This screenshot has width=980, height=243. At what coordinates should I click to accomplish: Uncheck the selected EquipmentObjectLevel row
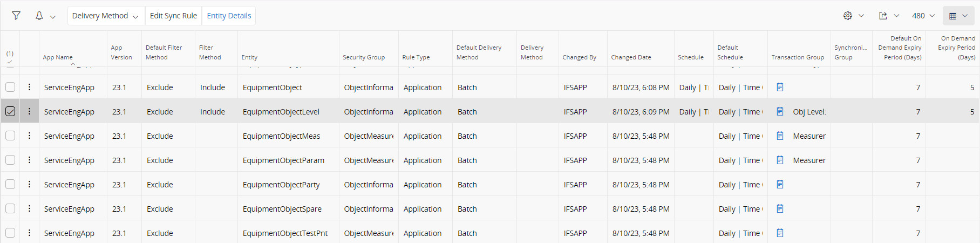coord(10,111)
